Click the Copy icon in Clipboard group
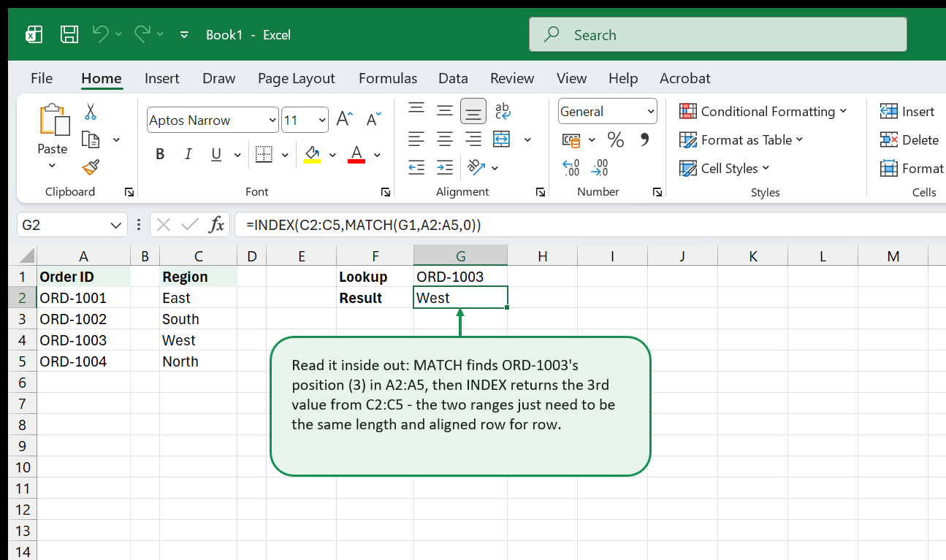The image size is (946, 560). [x=91, y=139]
